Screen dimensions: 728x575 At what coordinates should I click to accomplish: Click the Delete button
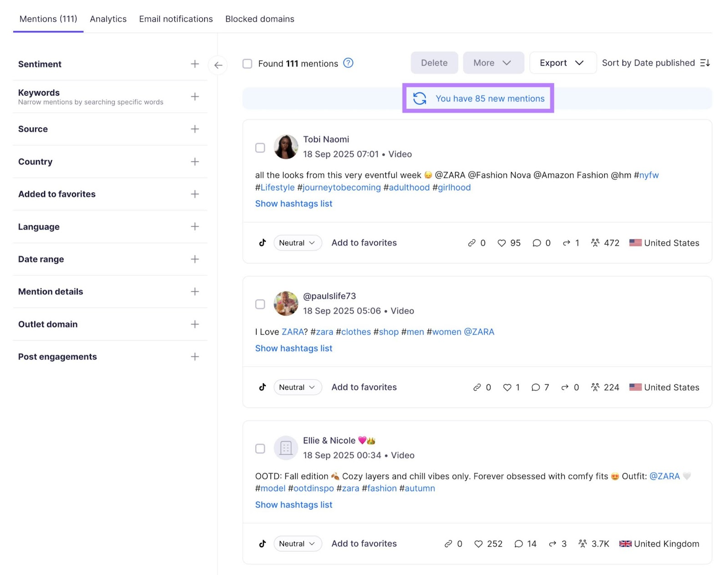pos(434,62)
